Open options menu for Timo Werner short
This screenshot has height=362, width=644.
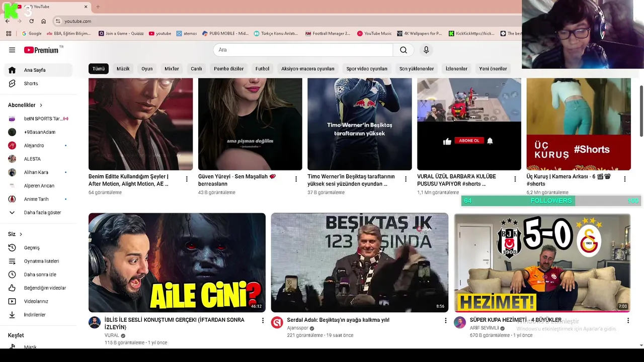click(406, 179)
